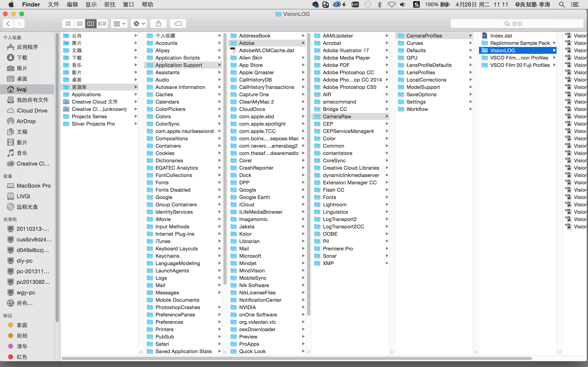588x367 pixels.
Task: Open the gear action dropdown menu
Action: click(139, 23)
